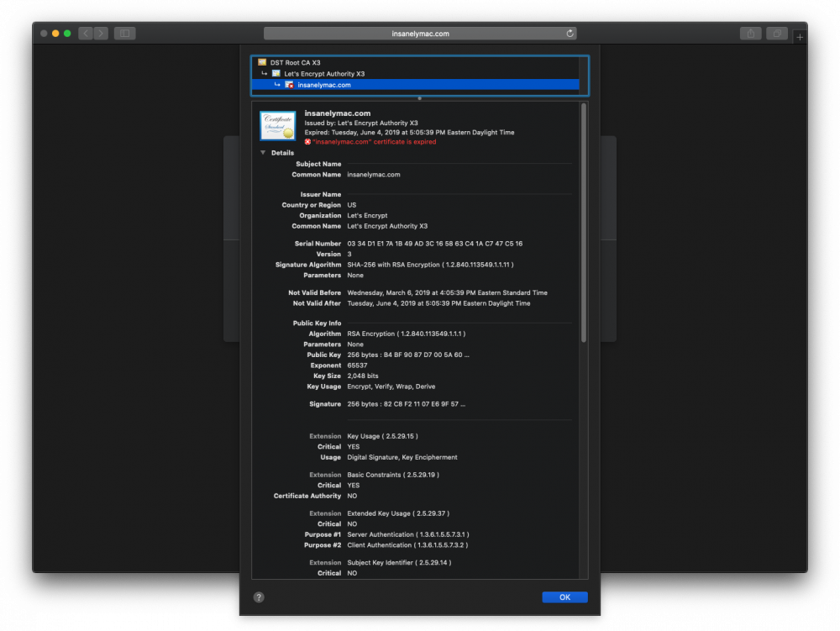This screenshot has width=840, height=631.
Task: Click the red expired error icon
Action: 307,142
